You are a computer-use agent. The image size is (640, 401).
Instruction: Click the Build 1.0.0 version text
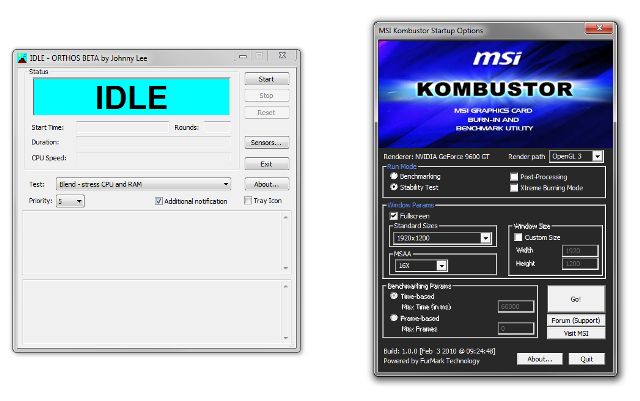439,351
